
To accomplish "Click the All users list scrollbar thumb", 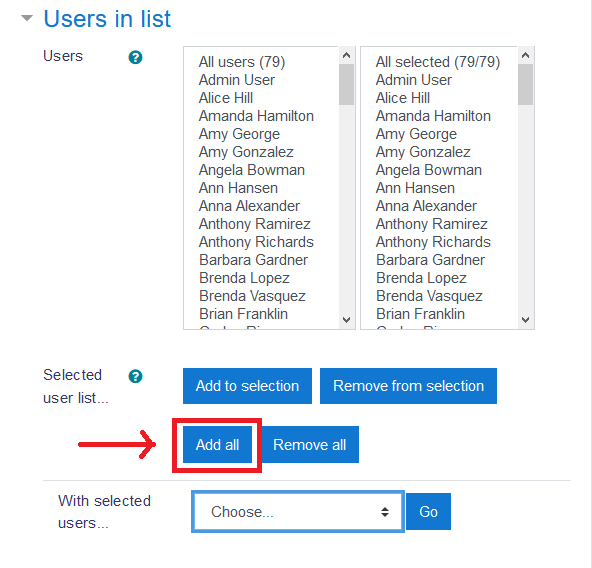I will (346, 84).
